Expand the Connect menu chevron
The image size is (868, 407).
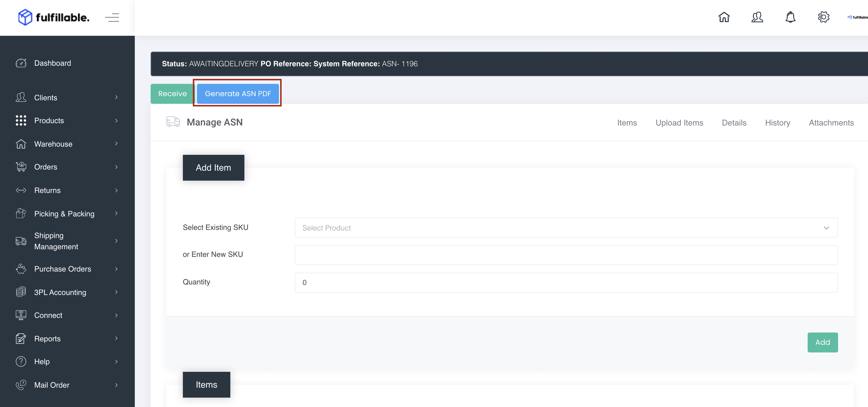pyautogui.click(x=116, y=315)
